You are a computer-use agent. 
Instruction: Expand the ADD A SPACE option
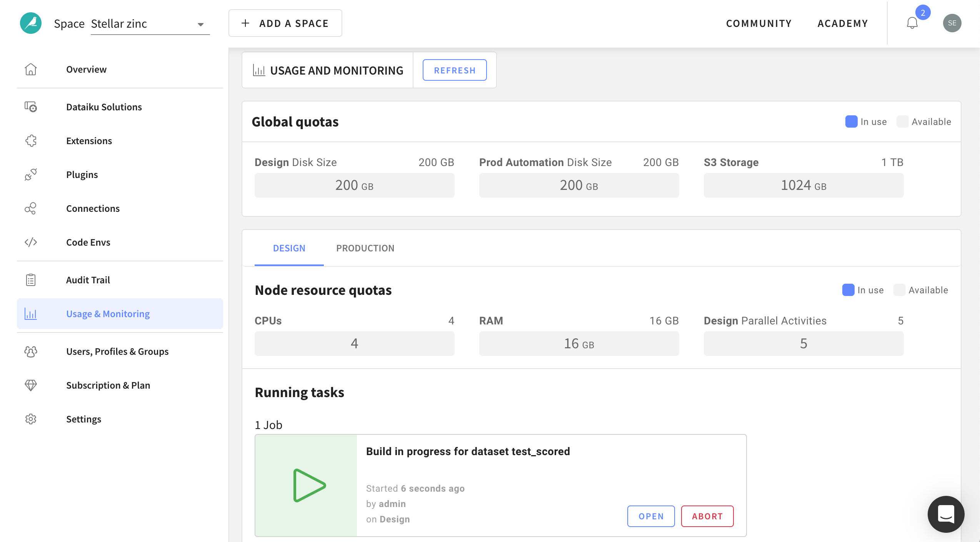point(285,23)
